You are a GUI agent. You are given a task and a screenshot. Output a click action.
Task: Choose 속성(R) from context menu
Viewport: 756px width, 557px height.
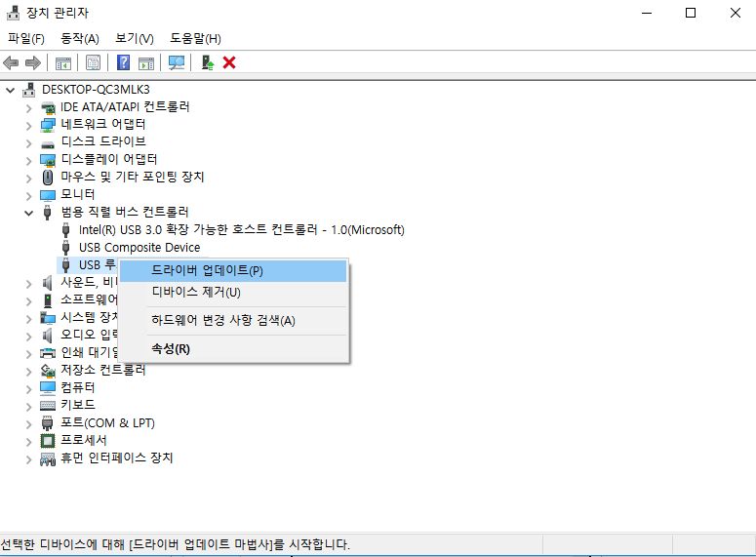[x=233, y=348]
